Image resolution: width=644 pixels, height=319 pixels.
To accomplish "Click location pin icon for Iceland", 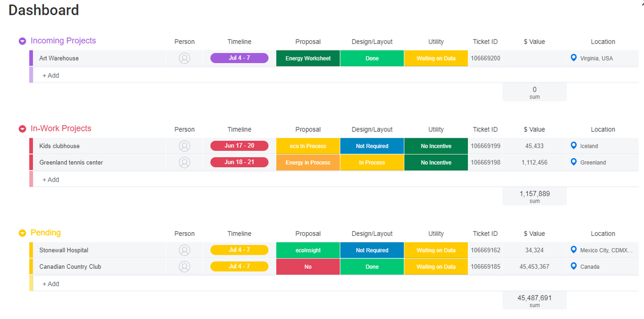I will (574, 146).
